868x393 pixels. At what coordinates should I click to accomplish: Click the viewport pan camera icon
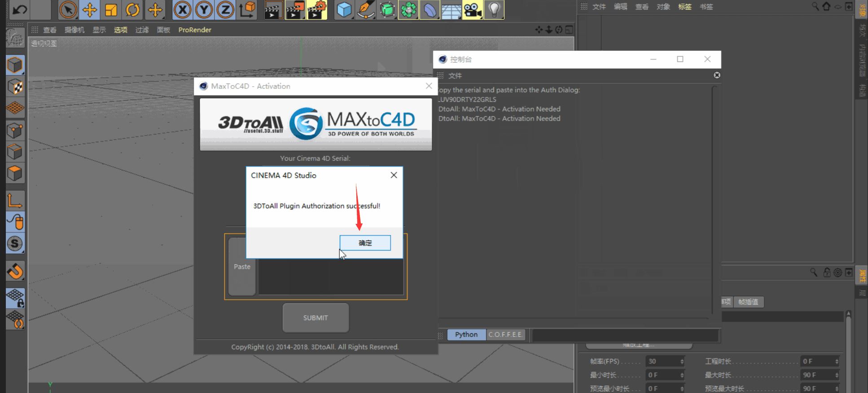539,30
